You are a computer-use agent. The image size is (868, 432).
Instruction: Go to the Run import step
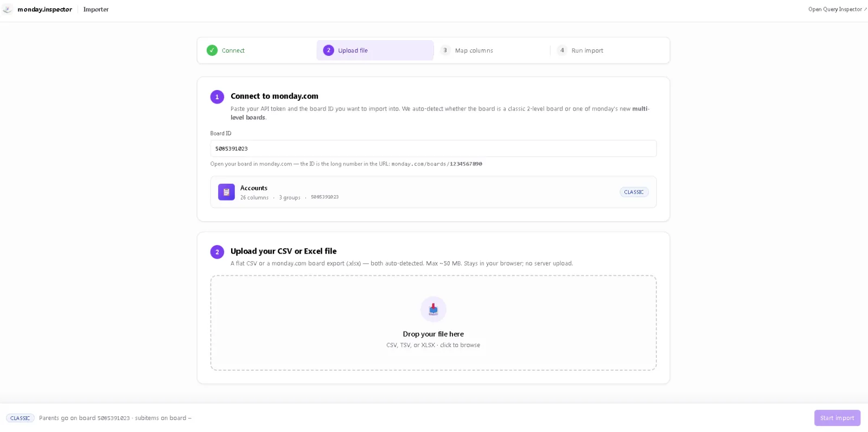point(609,50)
